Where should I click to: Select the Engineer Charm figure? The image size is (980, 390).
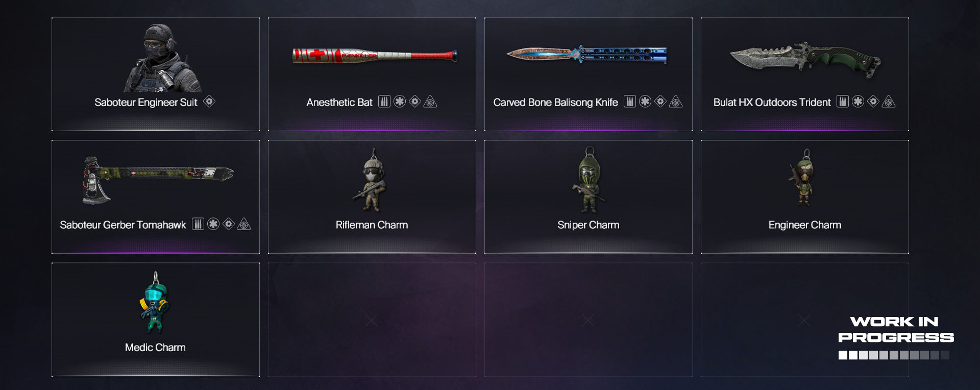[x=803, y=178]
